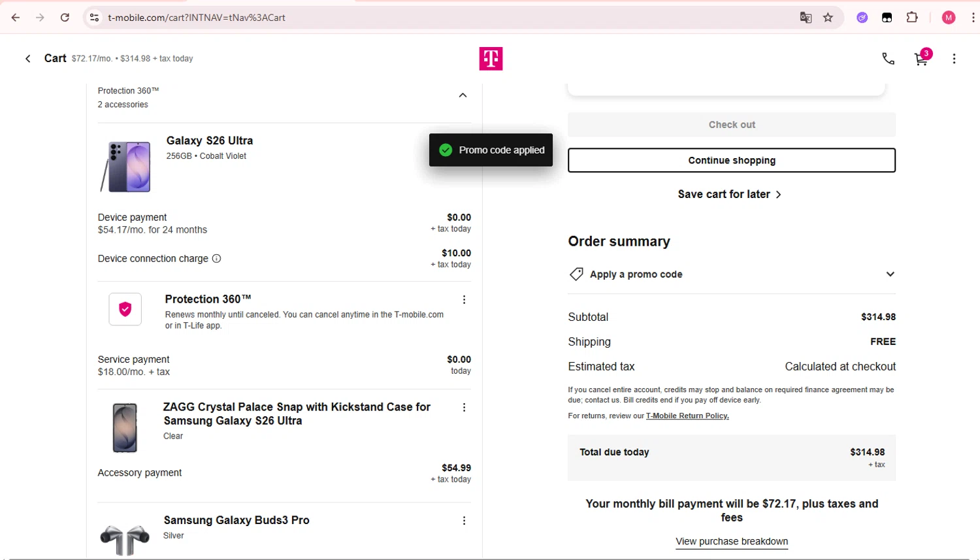Open Protection 360 options menu

[464, 300]
